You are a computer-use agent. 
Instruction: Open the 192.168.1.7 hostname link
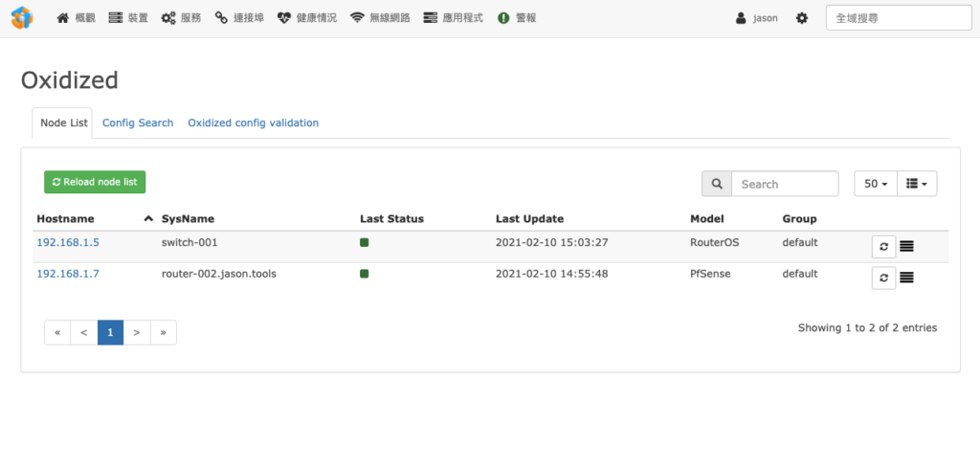click(68, 274)
